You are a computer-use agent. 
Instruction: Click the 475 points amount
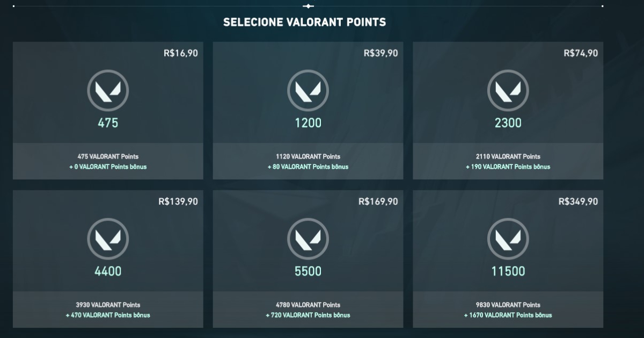point(108,123)
